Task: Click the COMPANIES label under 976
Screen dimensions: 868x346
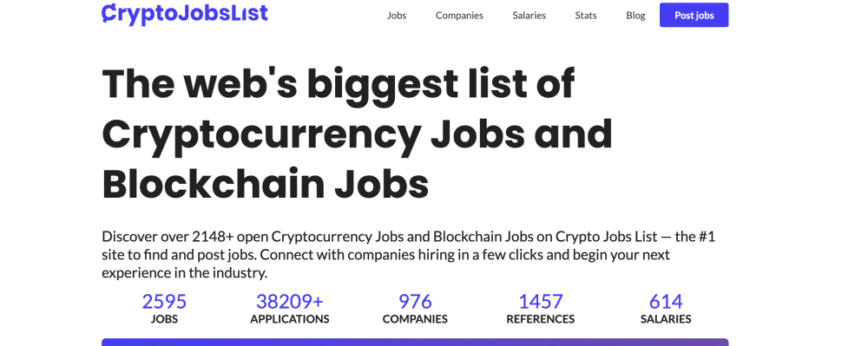Action: (415, 319)
